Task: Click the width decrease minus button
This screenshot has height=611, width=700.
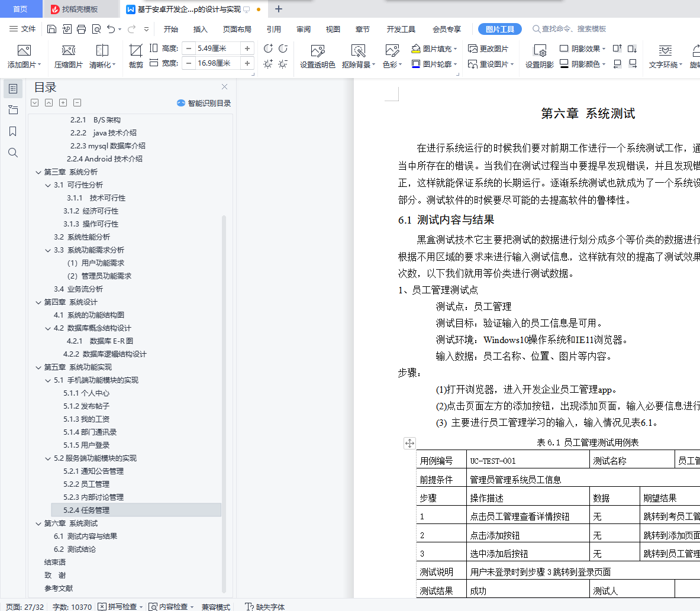Action: (189, 63)
